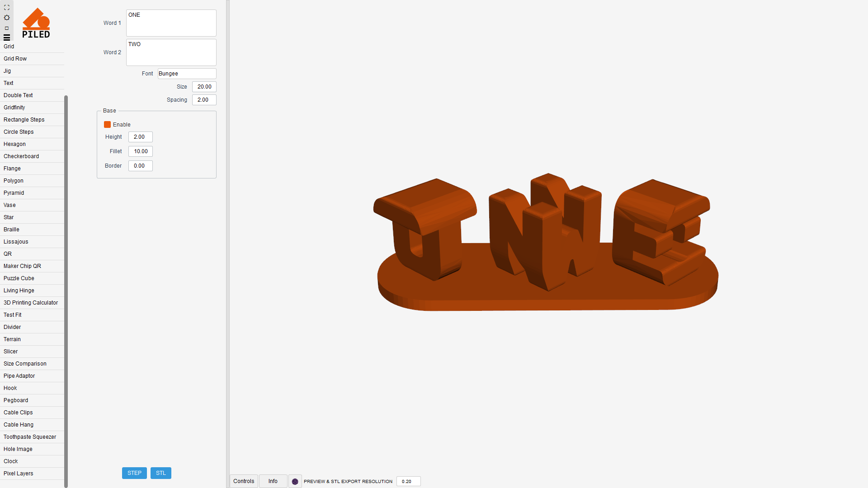Select Living Hinge in the sidebar
The height and width of the screenshot is (488, 868).
click(x=32, y=291)
